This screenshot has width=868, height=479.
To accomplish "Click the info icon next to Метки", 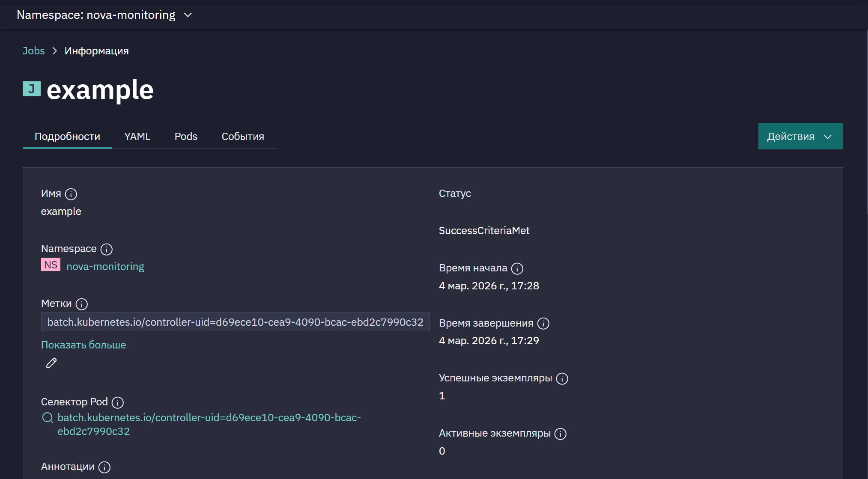I will [x=82, y=304].
